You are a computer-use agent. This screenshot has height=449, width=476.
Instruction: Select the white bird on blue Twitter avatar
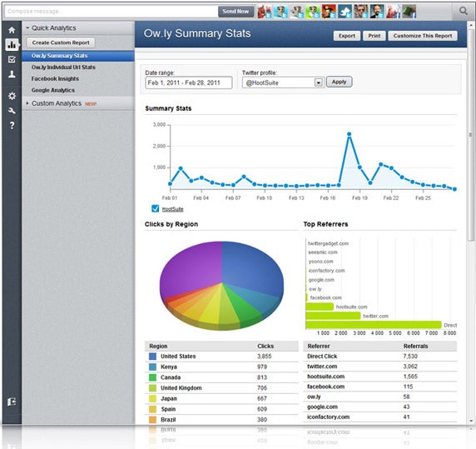point(345,12)
